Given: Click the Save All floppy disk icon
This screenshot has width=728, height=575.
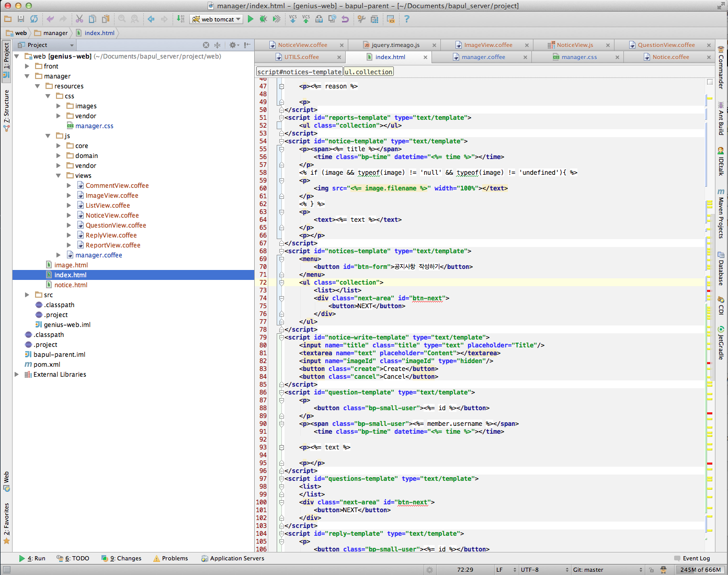Looking at the screenshot, I should coord(21,19).
